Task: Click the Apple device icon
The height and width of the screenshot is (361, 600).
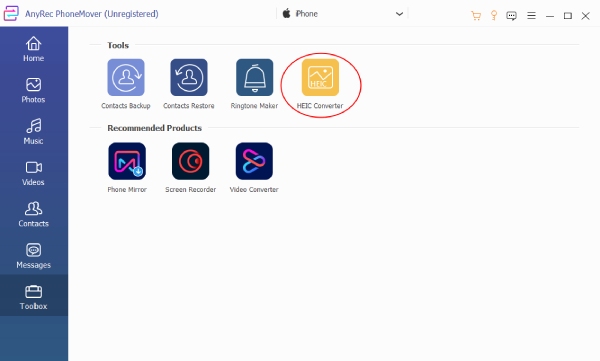Action: (287, 14)
